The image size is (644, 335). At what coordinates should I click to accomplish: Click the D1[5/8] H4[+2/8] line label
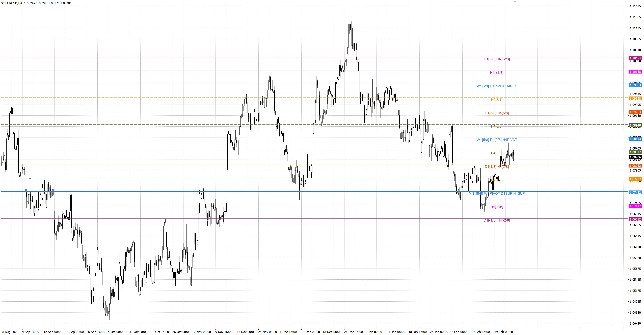point(496,59)
